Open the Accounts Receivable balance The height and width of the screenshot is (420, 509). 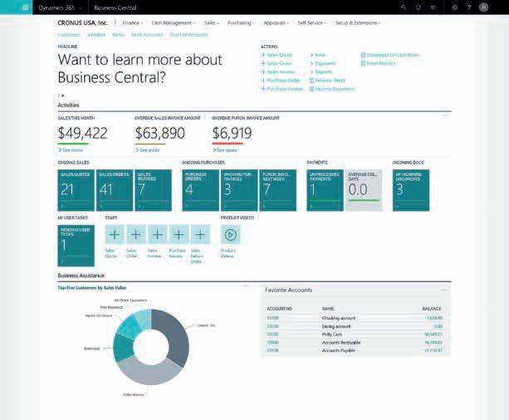pyautogui.click(x=433, y=343)
